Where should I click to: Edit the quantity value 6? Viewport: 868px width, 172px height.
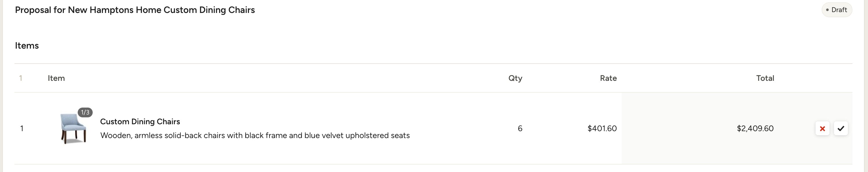[x=520, y=129]
